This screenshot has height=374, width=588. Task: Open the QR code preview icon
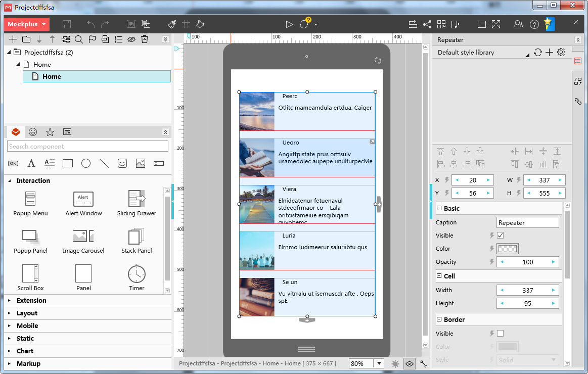441,24
